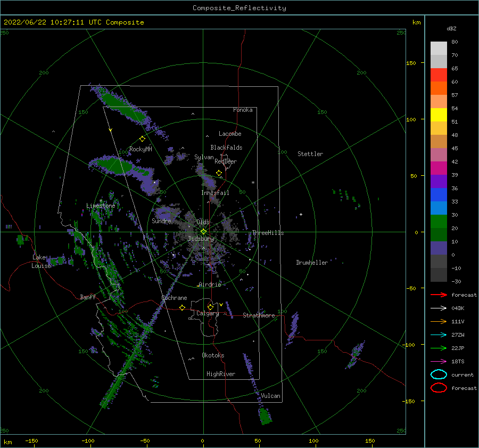The height and width of the screenshot is (448, 479).
Task: Click the Sundre town label
Action: [161, 221]
